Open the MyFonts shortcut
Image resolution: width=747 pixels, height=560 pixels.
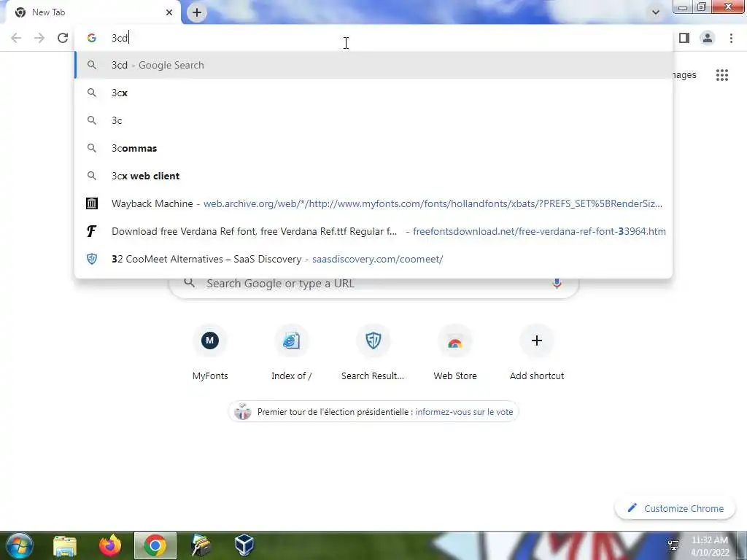pos(209,354)
